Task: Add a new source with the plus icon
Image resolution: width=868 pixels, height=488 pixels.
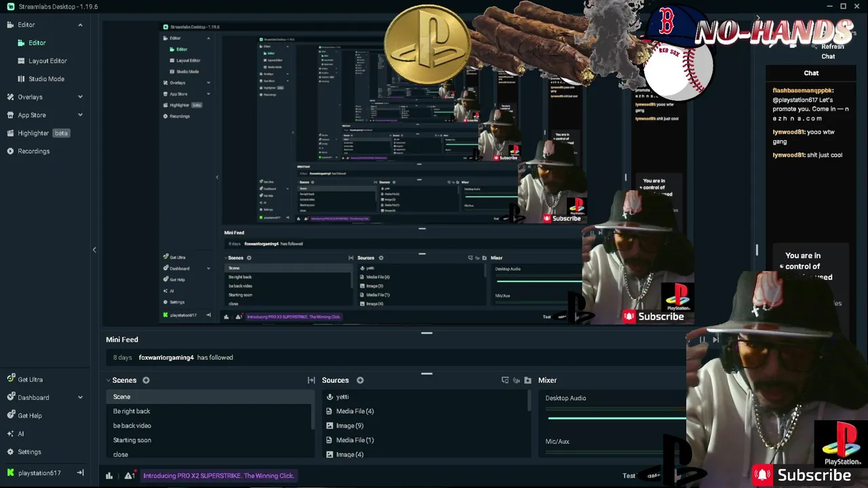Action: [x=360, y=380]
